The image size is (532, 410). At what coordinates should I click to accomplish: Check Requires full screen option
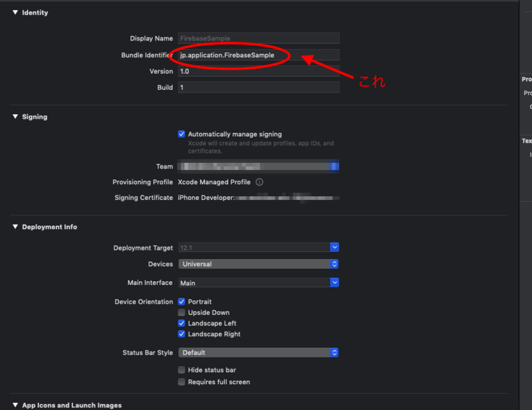[x=182, y=382]
